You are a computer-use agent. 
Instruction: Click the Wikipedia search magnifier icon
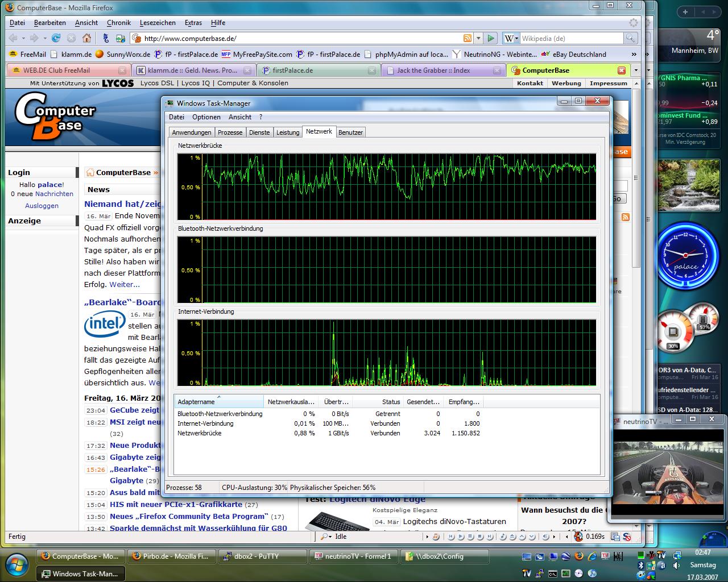click(630, 38)
